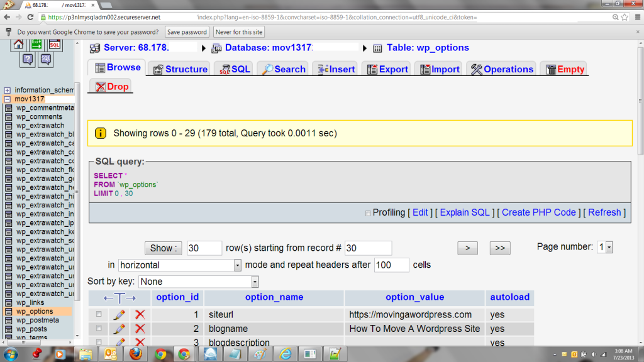
Task: Click the red Drop tab
Action: coord(111,87)
